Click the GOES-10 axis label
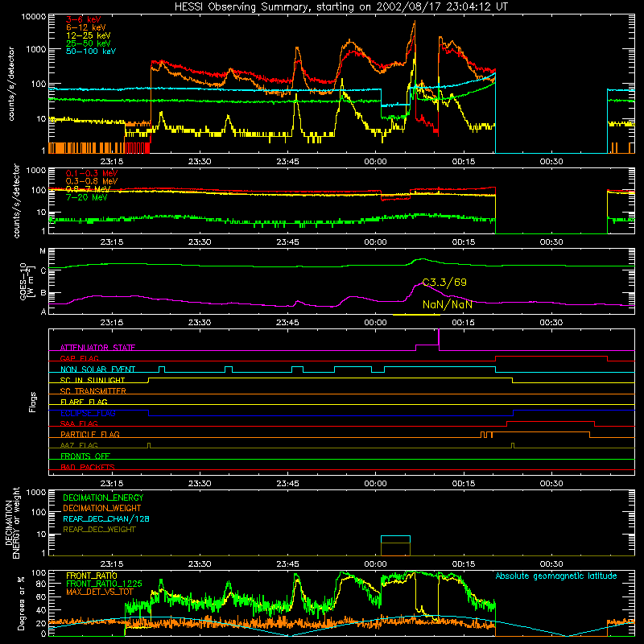The width and height of the screenshot is (644, 644). coord(26,281)
